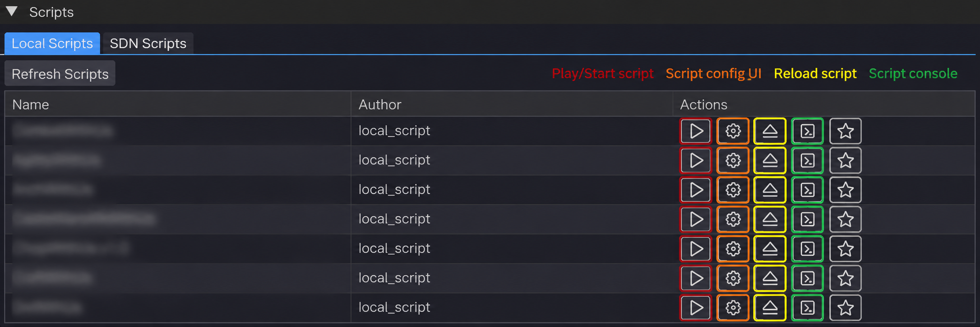Image resolution: width=980 pixels, height=327 pixels.
Task: Click the red Play/Start script legend label
Action: [x=602, y=74]
